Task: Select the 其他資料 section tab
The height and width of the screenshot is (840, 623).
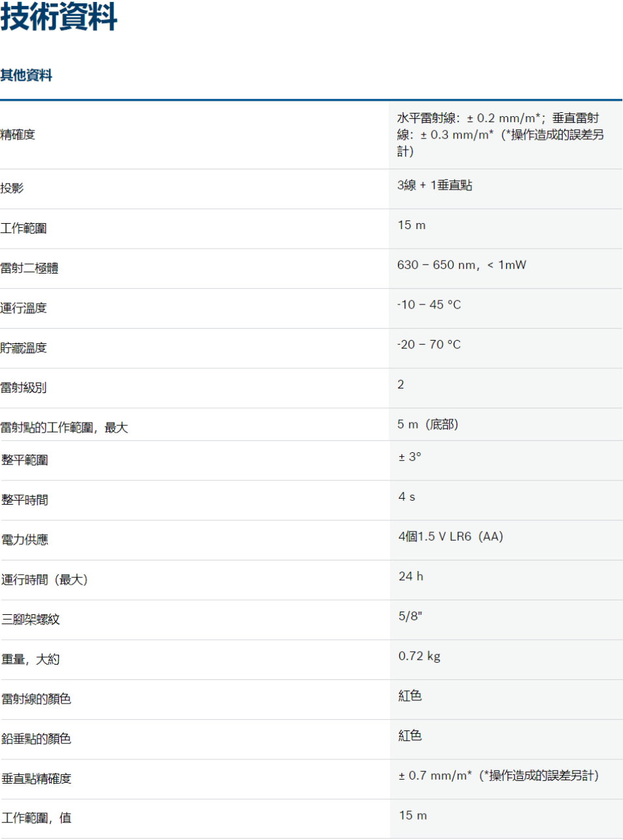Action: (x=26, y=75)
